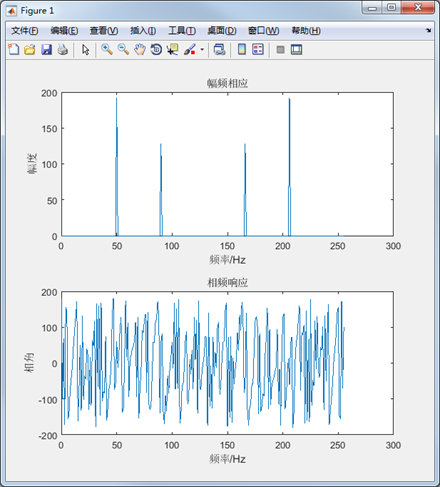
Task: Print the figure using the printer icon
Action: tap(63, 50)
